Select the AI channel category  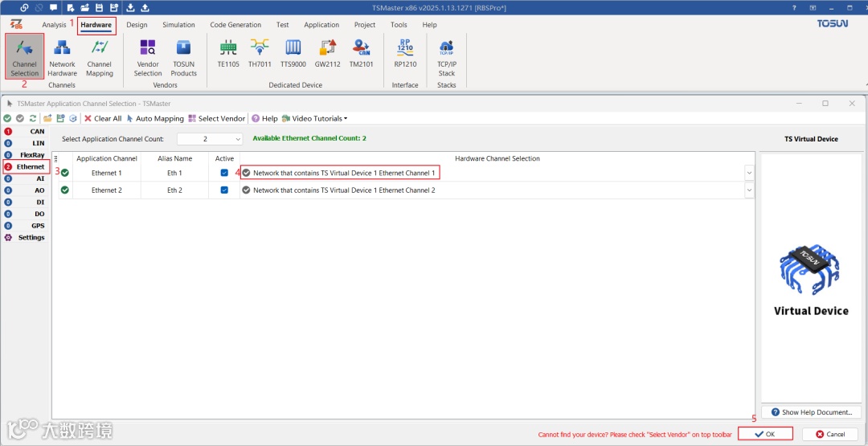(x=24, y=178)
